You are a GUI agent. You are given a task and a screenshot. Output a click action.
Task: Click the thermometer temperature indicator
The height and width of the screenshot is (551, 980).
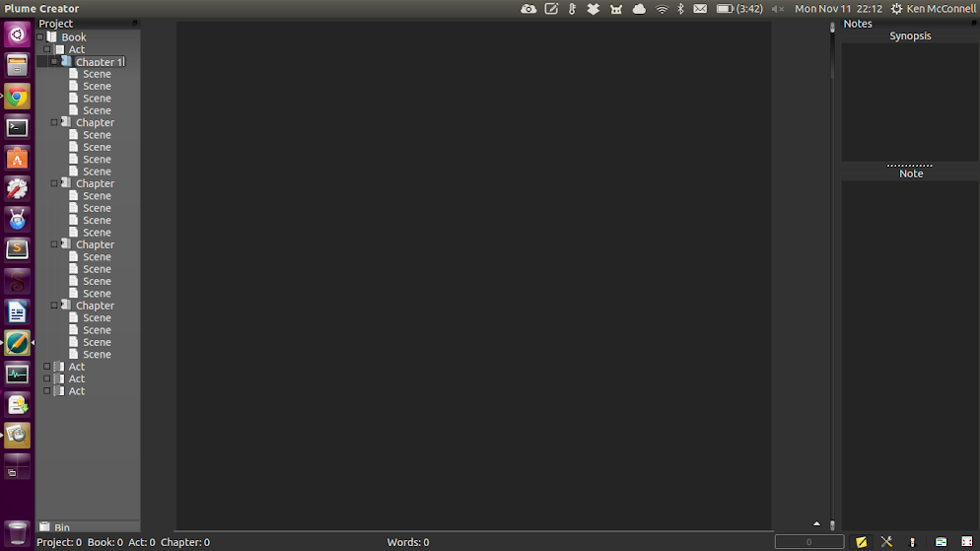click(x=572, y=9)
